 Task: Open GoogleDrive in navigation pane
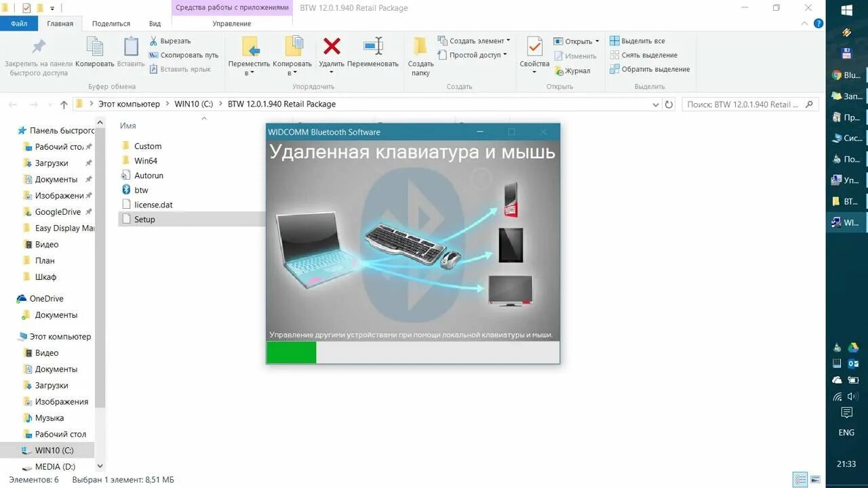(58, 212)
